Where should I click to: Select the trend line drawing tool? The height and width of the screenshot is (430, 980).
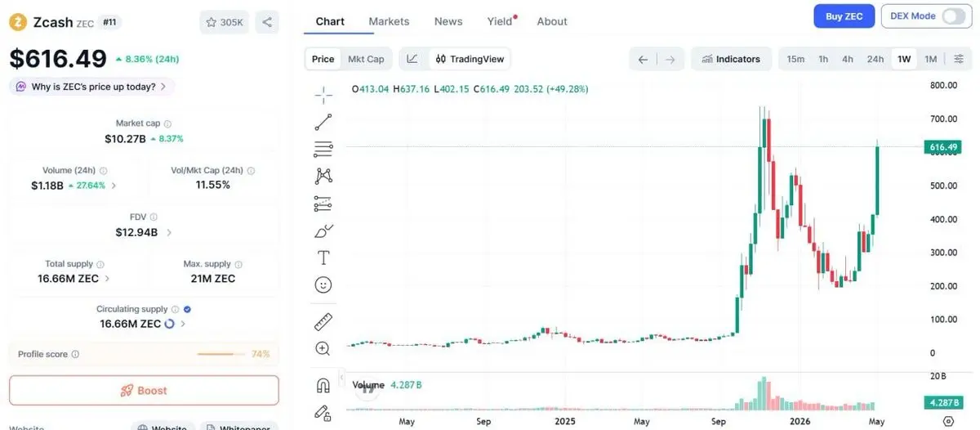pyautogui.click(x=323, y=123)
